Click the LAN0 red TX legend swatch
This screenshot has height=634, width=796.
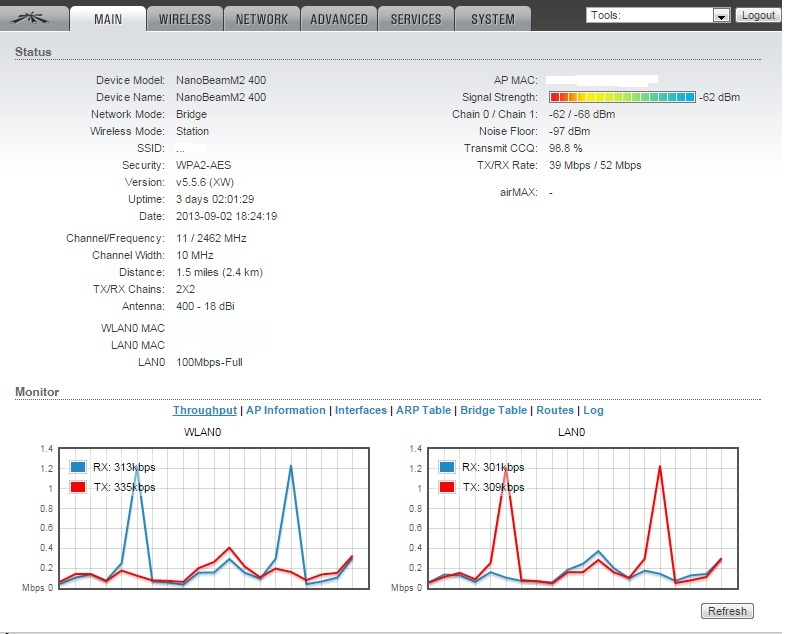coord(447,487)
